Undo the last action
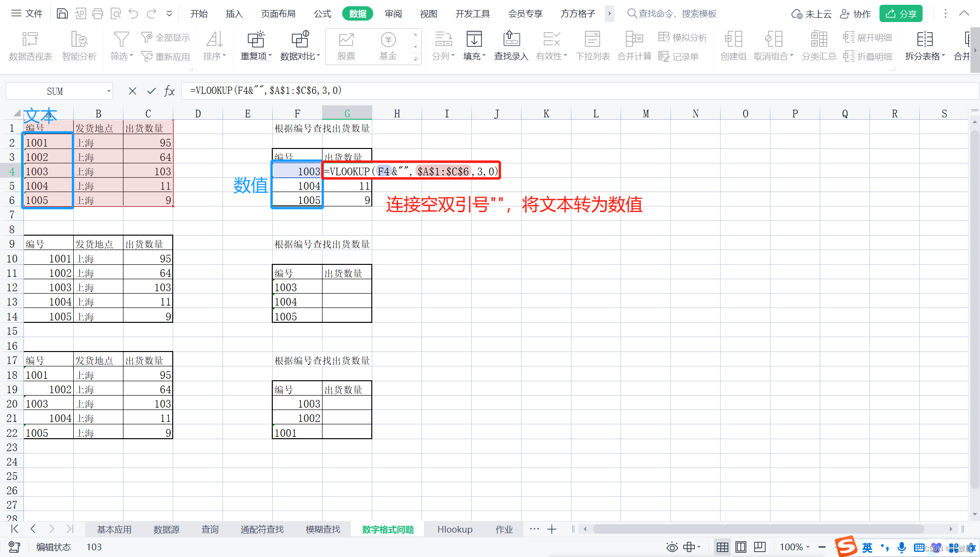The width and height of the screenshot is (980, 557). (x=133, y=13)
